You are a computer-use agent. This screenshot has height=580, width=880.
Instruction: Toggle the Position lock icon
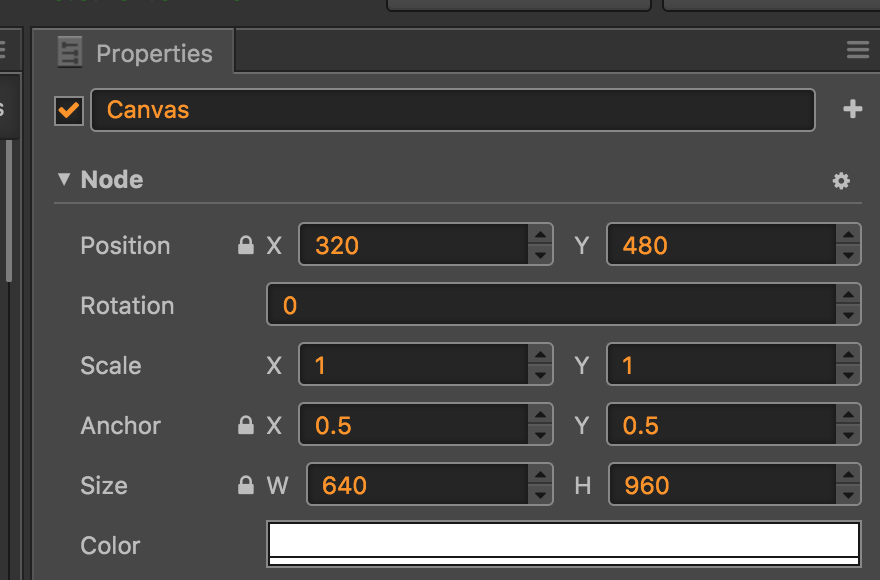tap(245, 246)
